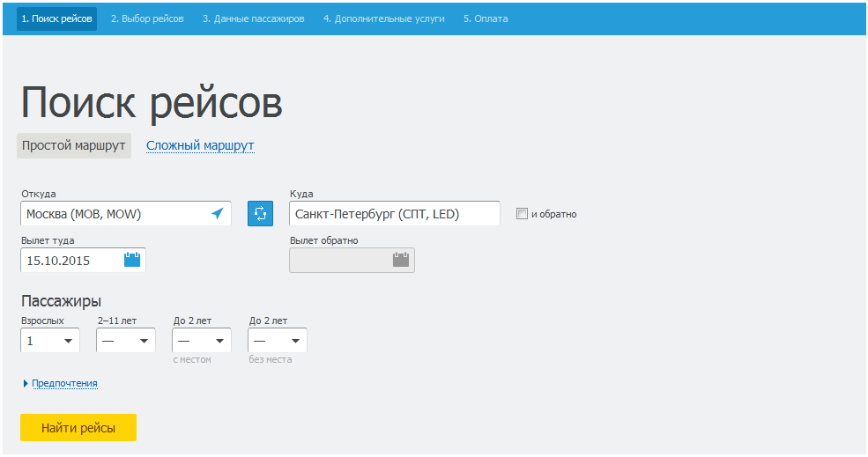Click the Вылет туда date field
The height and width of the screenshot is (457, 868).
point(83,260)
